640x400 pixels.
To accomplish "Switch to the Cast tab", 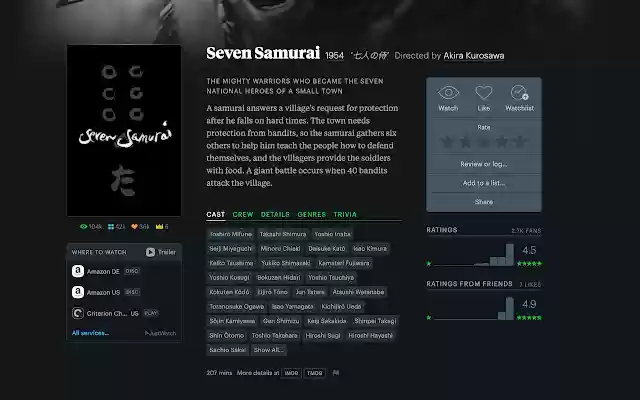I will click(x=216, y=215).
